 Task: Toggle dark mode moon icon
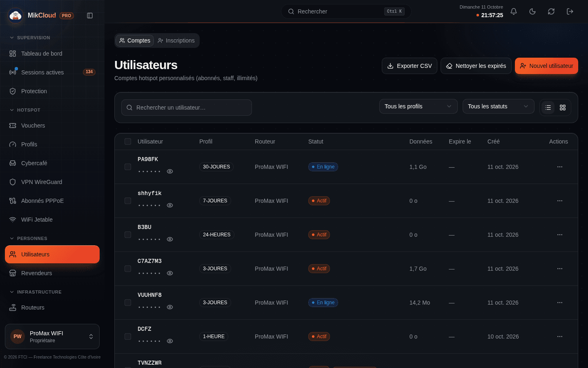point(532,11)
